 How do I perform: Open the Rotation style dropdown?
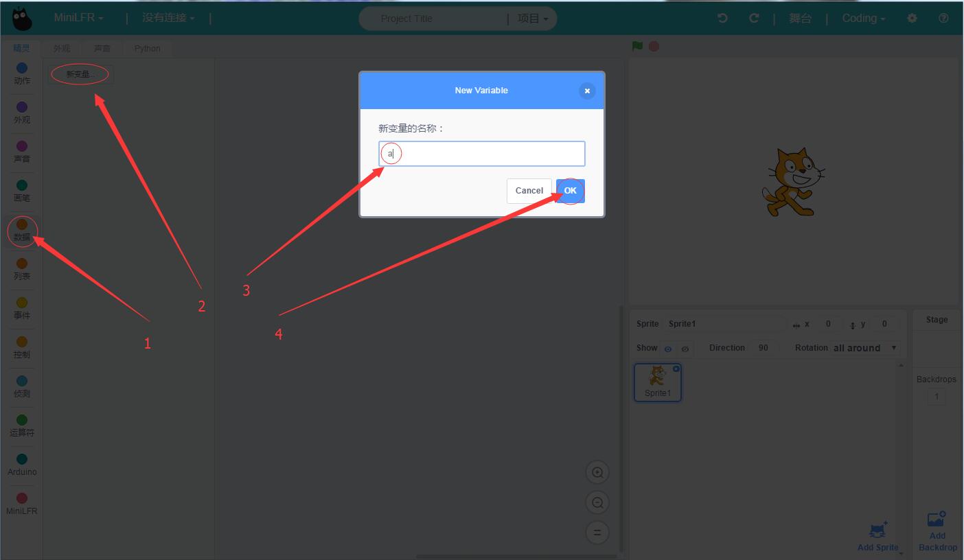click(865, 348)
